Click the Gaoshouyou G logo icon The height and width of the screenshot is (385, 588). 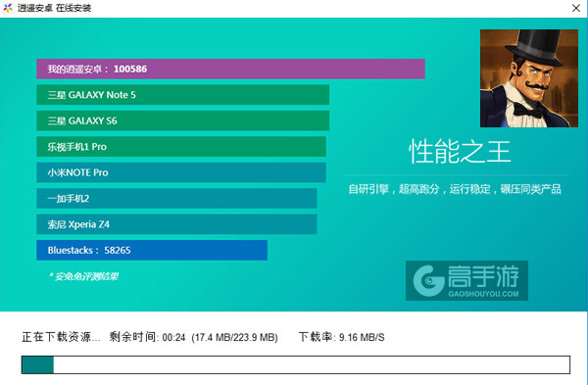[429, 280]
